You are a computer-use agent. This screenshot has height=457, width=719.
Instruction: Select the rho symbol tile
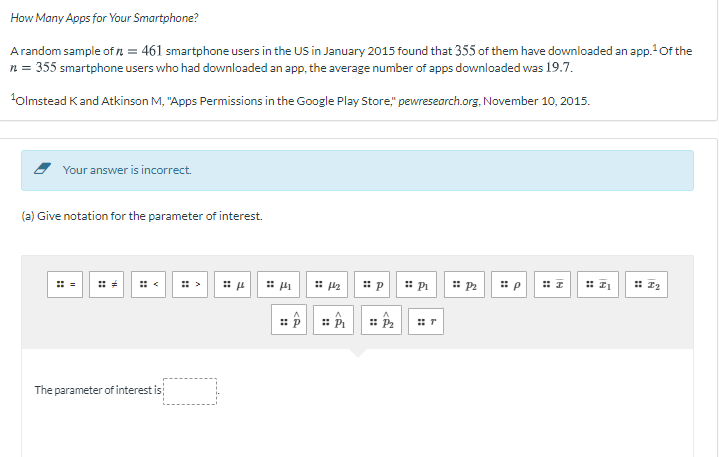[509, 285]
